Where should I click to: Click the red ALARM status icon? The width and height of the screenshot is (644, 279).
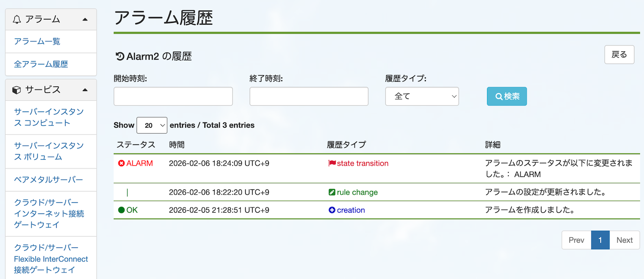tap(122, 163)
